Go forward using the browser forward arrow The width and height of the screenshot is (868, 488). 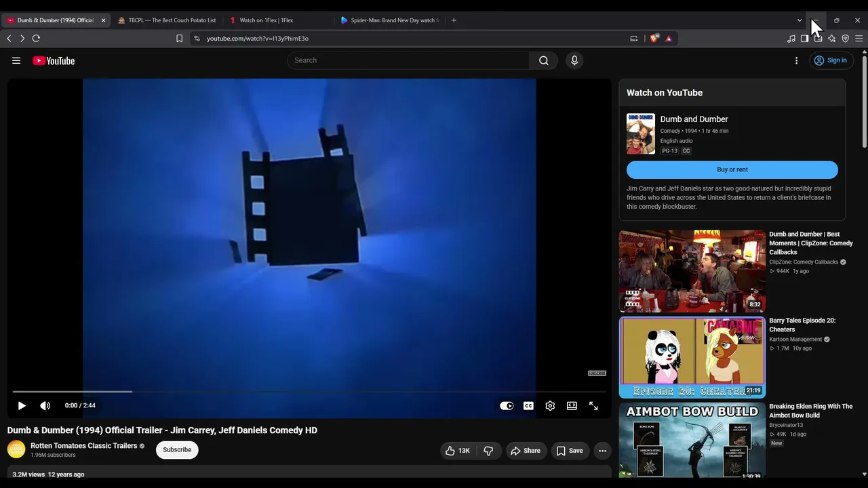[22, 39]
